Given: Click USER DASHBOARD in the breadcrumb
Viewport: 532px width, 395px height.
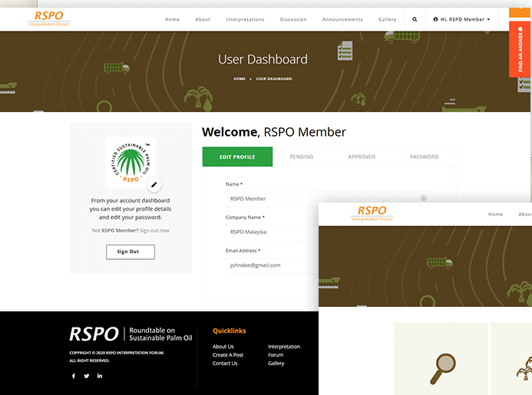Looking at the screenshot, I should [x=274, y=79].
